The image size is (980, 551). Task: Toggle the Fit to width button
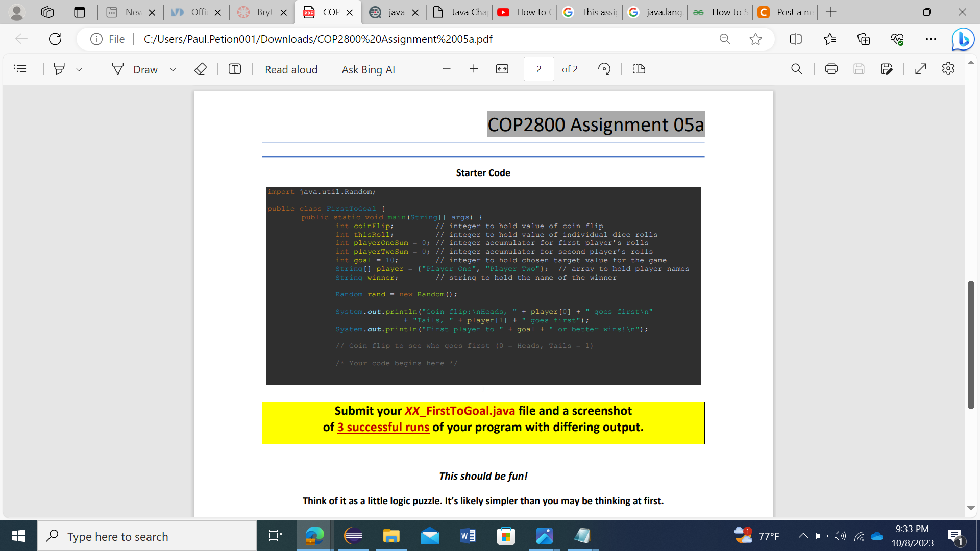[502, 69]
